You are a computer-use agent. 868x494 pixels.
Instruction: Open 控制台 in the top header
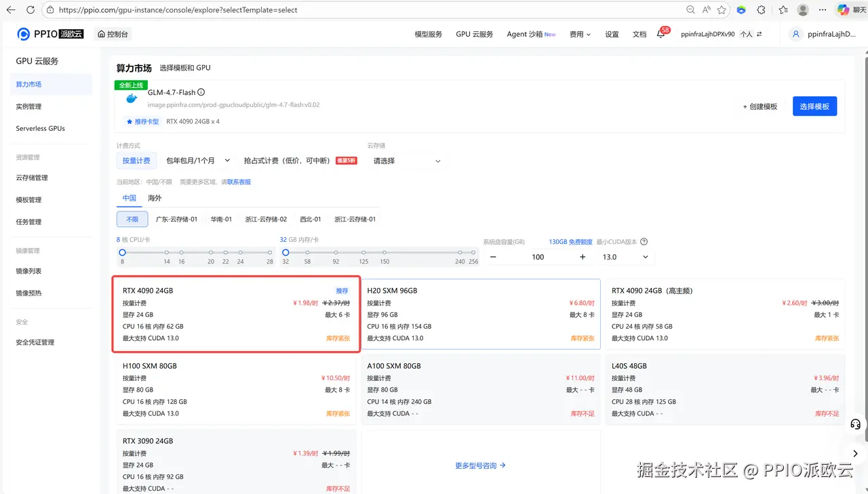point(113,34)
